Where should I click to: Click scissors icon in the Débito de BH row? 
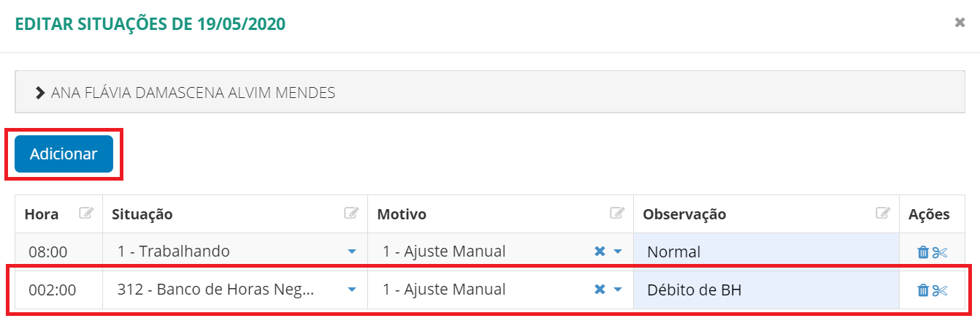[x=940, y=290]
